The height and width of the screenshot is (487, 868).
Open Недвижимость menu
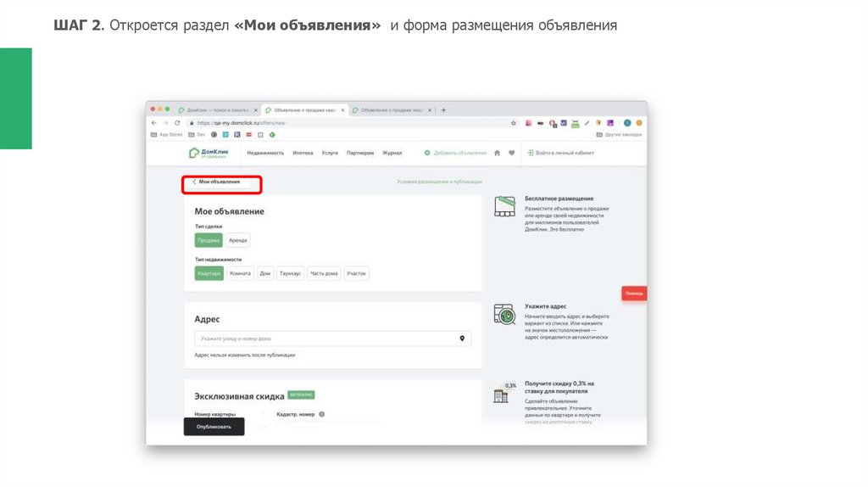pyautogui.click(x=265, y=153)
